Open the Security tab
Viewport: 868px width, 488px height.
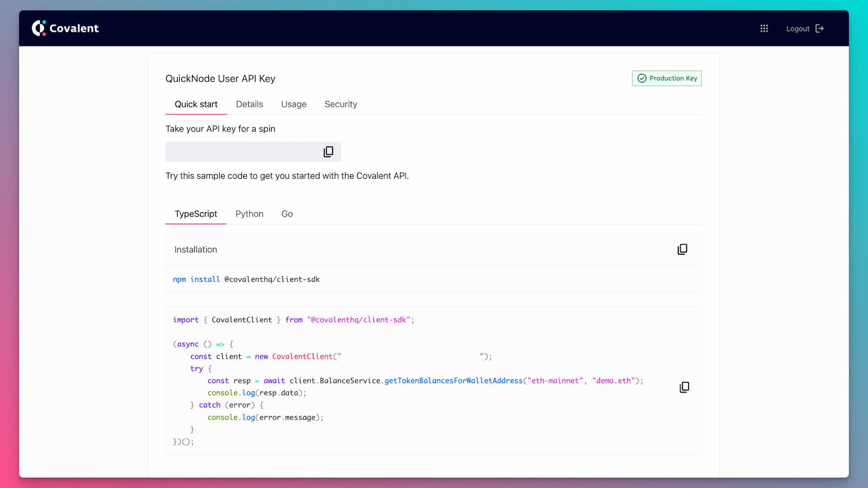(341, 104)
